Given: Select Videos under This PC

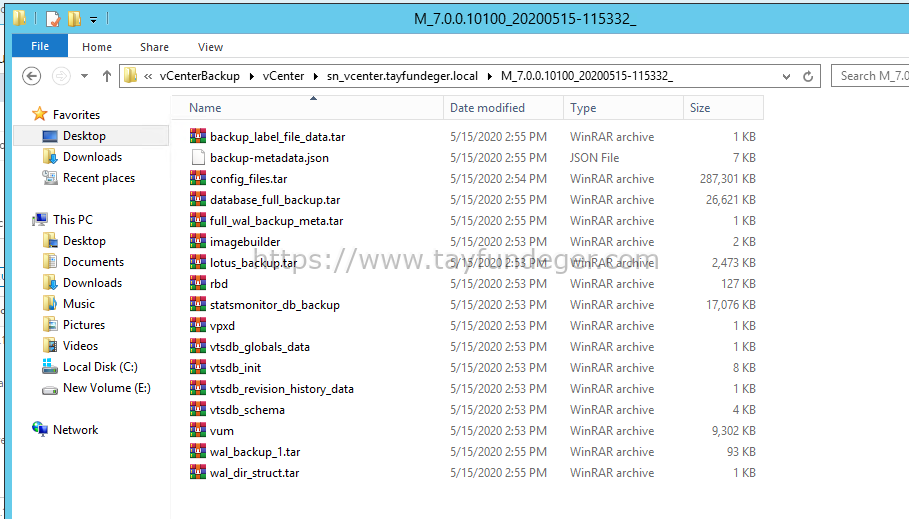Looking at the screenshot, I should (x=80, y=346).
